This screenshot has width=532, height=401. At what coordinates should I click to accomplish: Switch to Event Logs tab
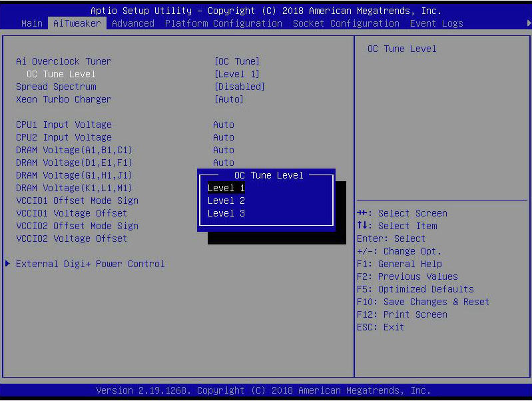[x=436, y=23]
